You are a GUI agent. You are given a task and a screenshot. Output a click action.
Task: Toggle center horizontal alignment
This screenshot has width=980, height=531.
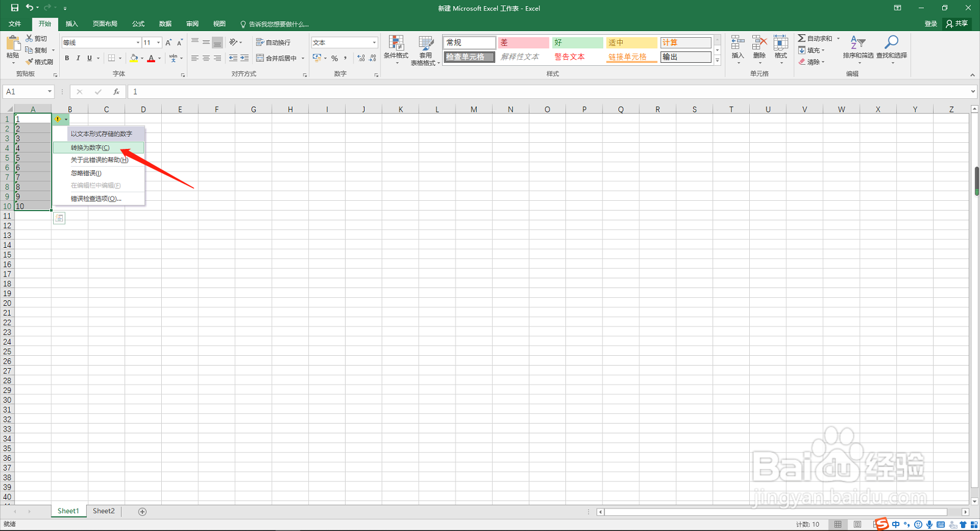pos(206,58)
